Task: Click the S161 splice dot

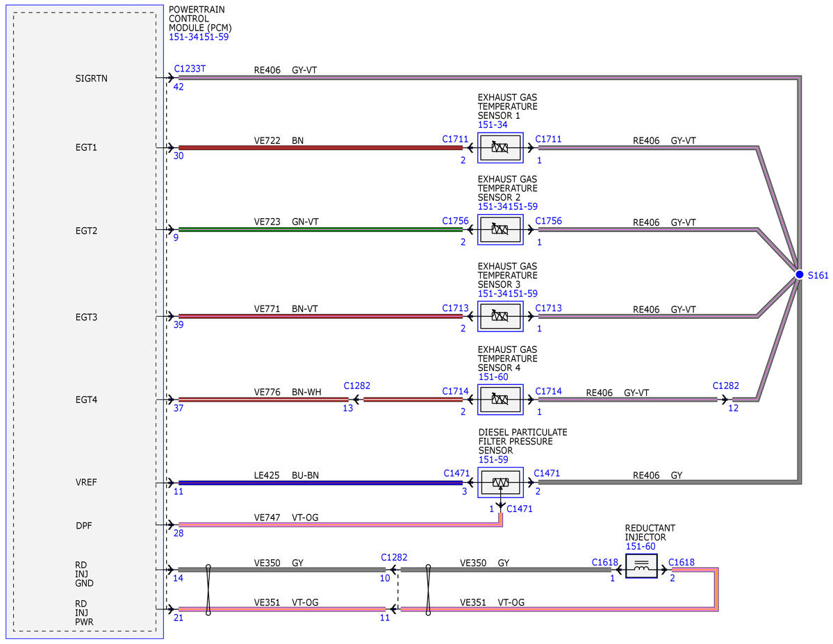Action: (x=799, y=274)
